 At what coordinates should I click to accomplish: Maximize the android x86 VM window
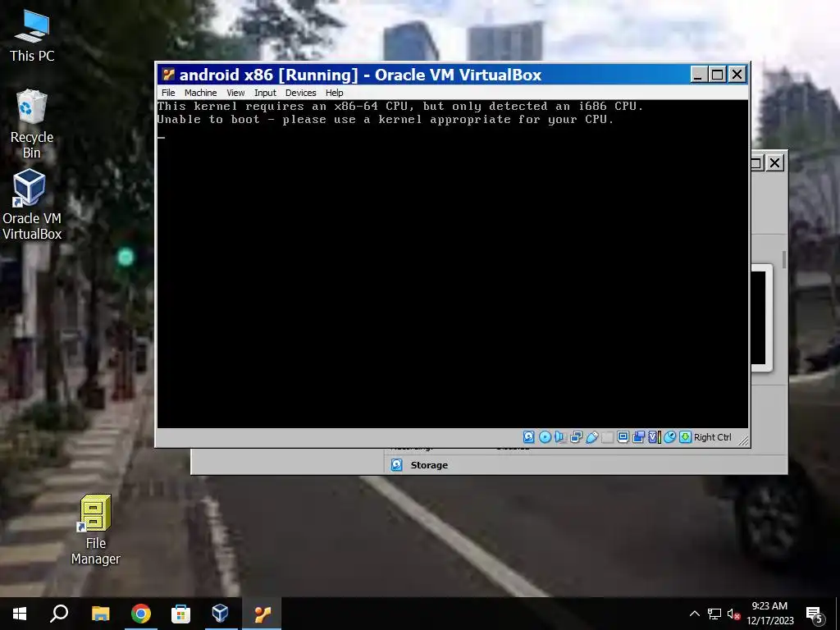point(717,75)
